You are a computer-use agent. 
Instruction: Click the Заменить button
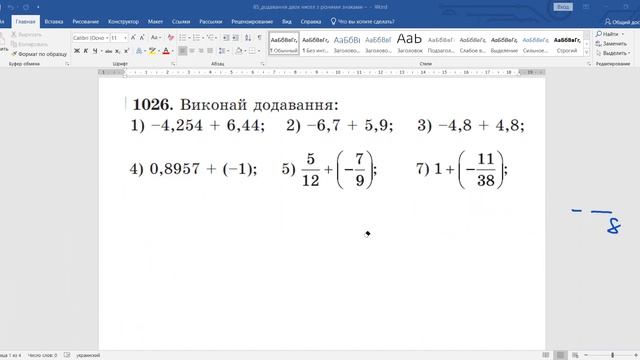click(x=611, y=44)
